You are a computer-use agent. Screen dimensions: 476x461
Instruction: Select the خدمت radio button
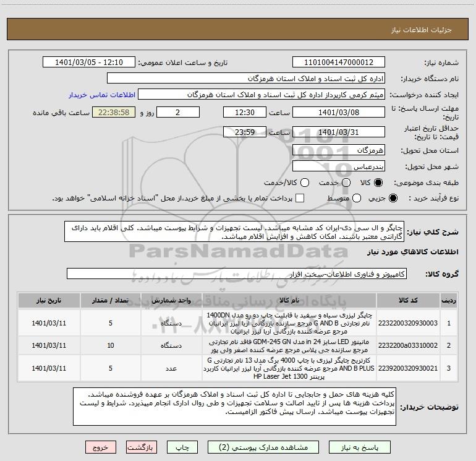(346, 183)
